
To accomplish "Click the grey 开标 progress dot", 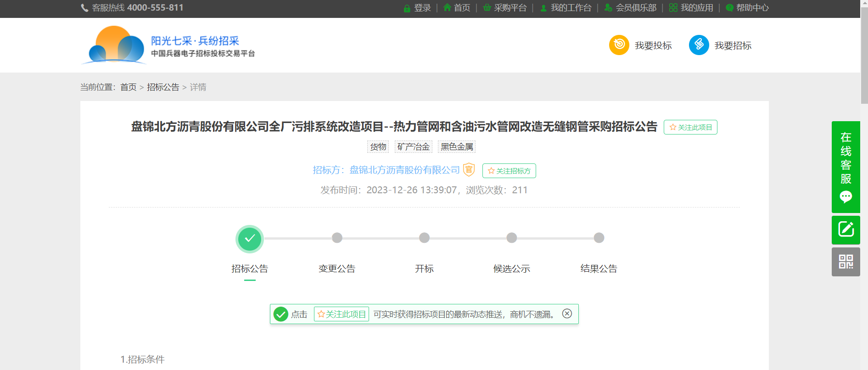I will pyautogui.click(x=424, y=238).
